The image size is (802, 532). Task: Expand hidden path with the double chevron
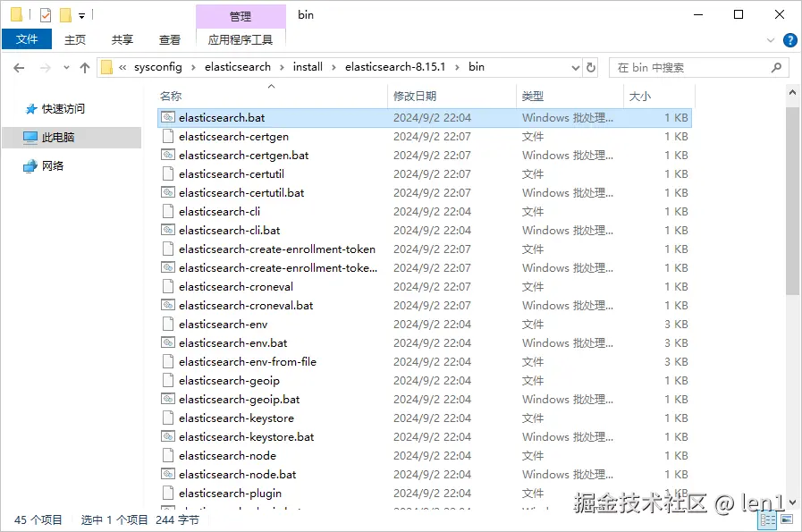pos(122,67)
